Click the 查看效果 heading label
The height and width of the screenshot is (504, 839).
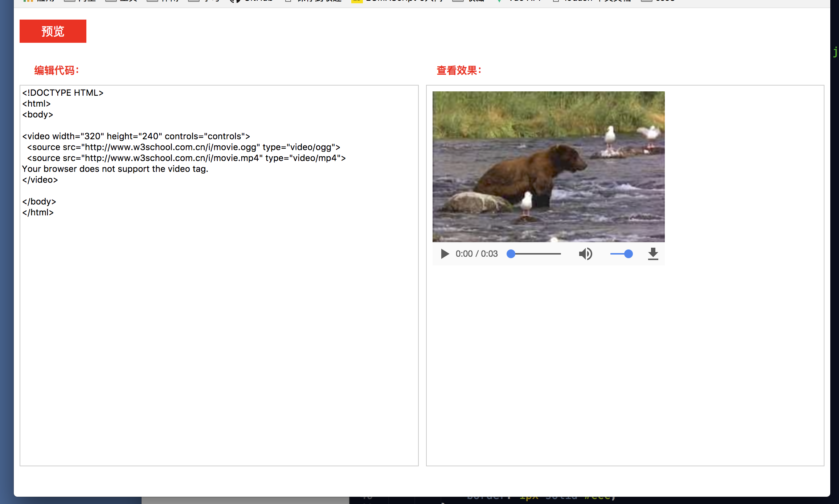tap(459, 70)
